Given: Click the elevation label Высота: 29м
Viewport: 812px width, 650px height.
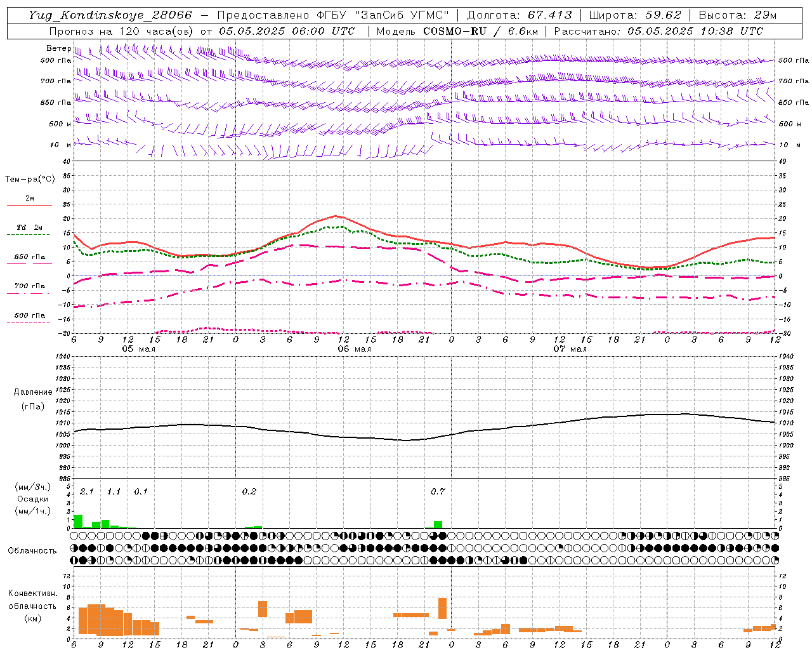Looking at the screenshot, I should (738, 15).
